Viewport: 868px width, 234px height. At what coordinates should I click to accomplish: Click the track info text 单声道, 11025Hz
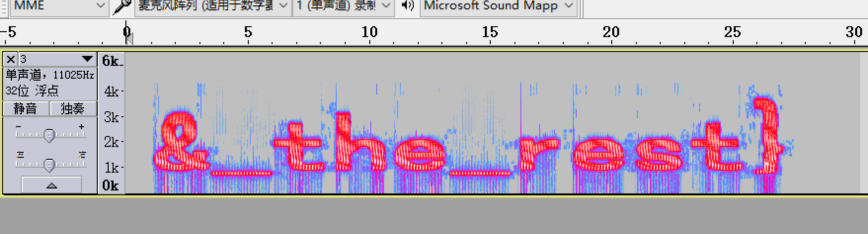click(50, 75)
